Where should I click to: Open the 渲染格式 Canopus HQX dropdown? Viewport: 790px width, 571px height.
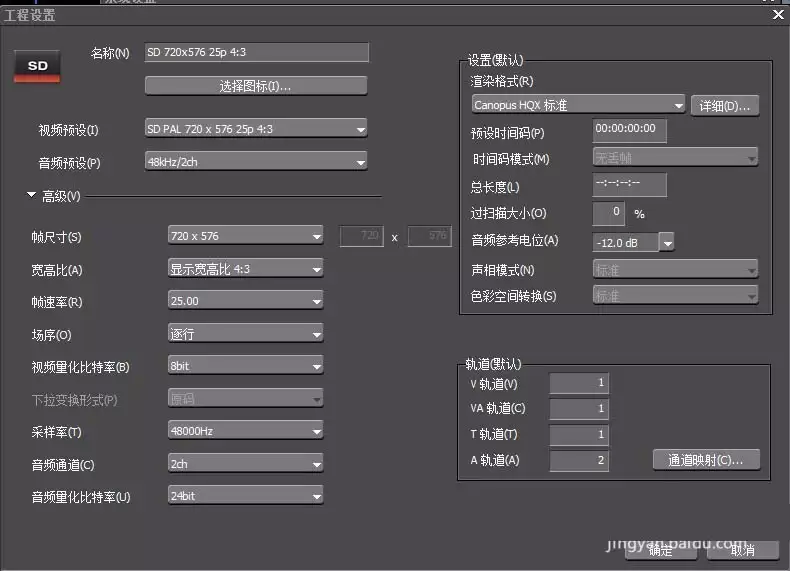(578, 105)
